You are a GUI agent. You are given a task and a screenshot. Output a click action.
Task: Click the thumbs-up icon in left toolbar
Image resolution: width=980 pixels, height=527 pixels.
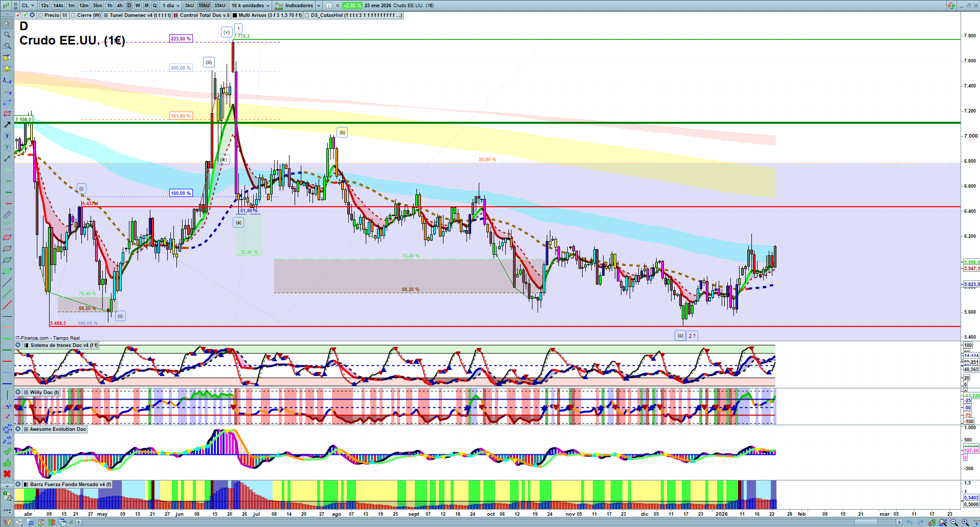[x=7, y=463]
